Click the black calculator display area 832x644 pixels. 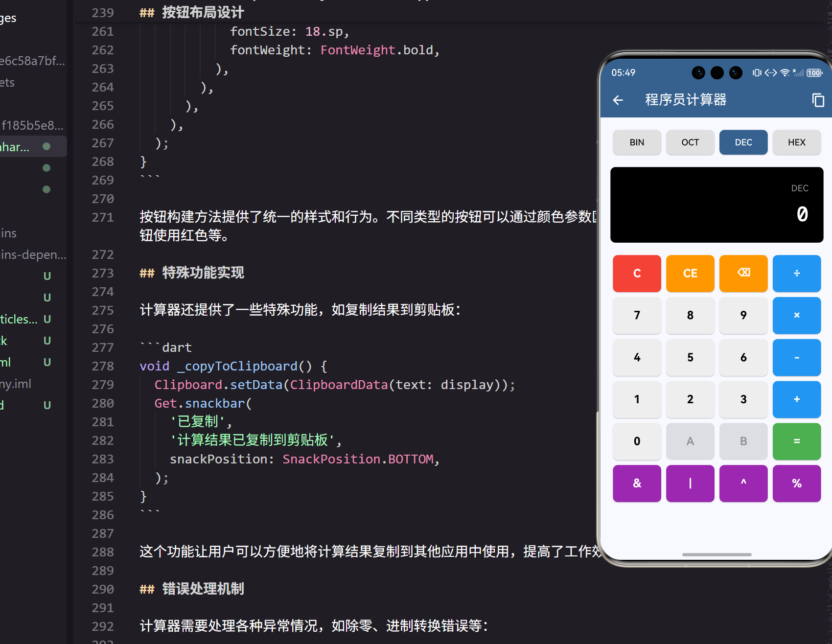716,205
